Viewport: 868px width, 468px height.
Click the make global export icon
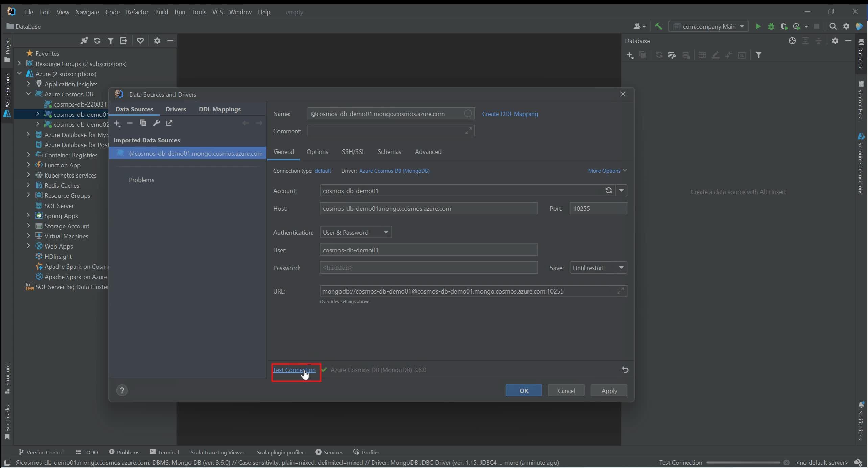point(169,123)
